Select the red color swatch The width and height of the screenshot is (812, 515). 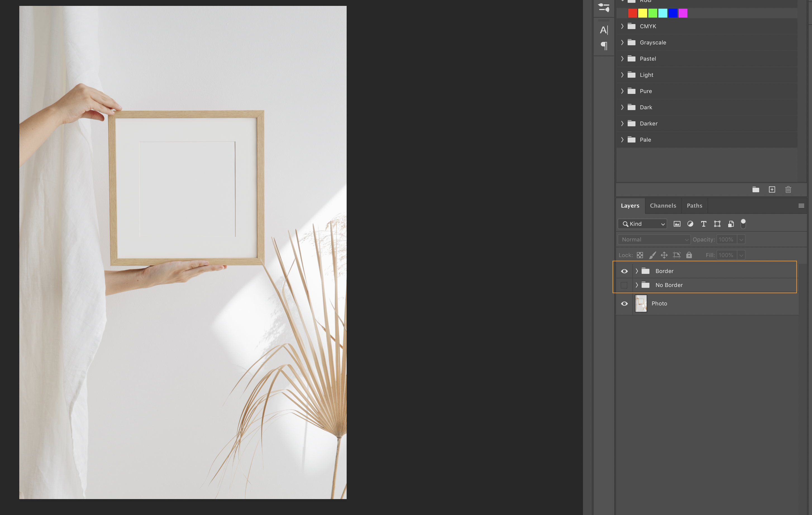(x=633, y=13)
